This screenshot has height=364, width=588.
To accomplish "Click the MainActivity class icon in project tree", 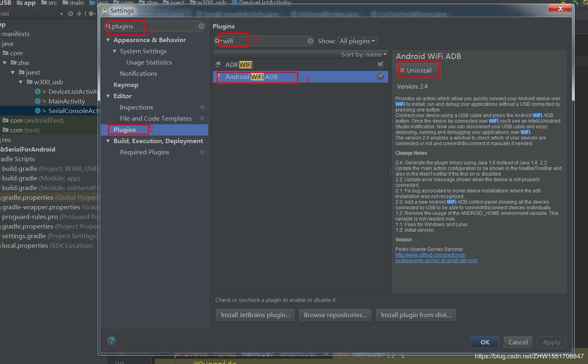I will [38, 101].
